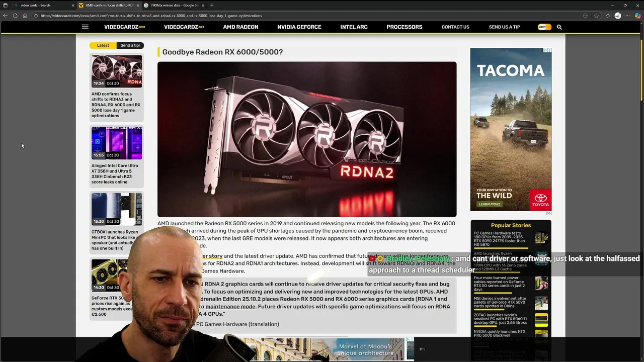Open 'Alleged Intel Core Ultra X7 358H' headline
The image size is (644, 362).
pyautogui.click(x=115, y=173)
